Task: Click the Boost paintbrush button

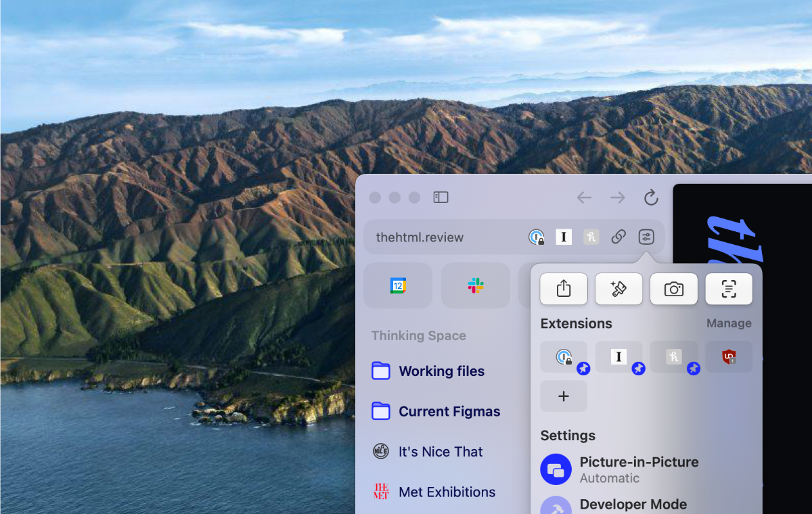Action: 618,289
